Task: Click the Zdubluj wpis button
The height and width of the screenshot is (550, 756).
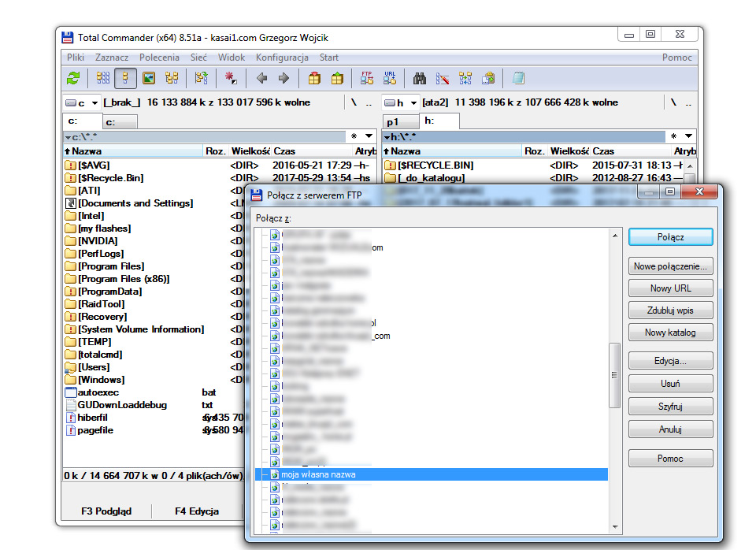Action: click(671, 310)
